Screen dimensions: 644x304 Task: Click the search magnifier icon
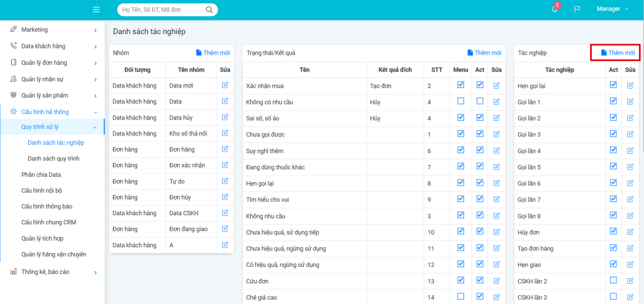pyautogui.click(x=209, y=10)
